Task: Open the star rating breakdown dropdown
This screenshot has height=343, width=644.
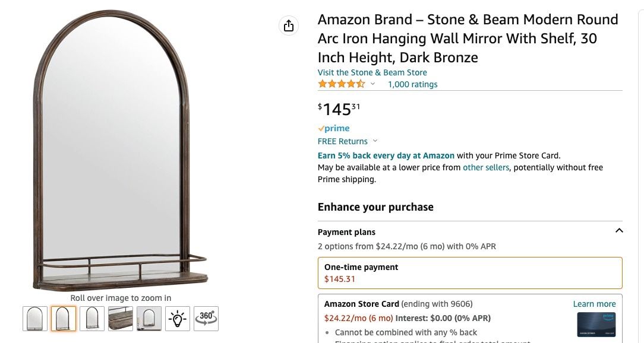Action: pos(372,84)
